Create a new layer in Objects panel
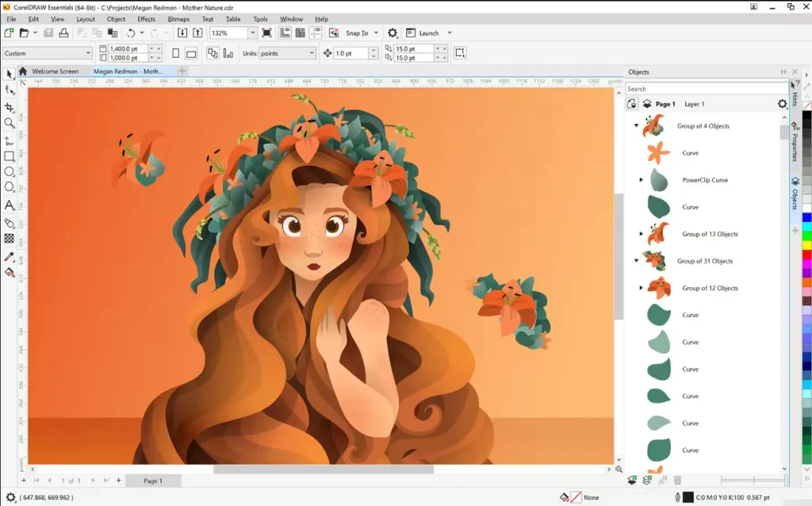Viewport: 812px width, 506px height. tap(632, 481)
